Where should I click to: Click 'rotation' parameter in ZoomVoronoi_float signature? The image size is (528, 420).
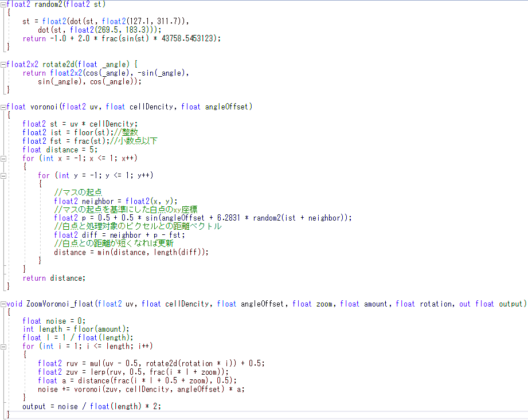pos(436,304)
